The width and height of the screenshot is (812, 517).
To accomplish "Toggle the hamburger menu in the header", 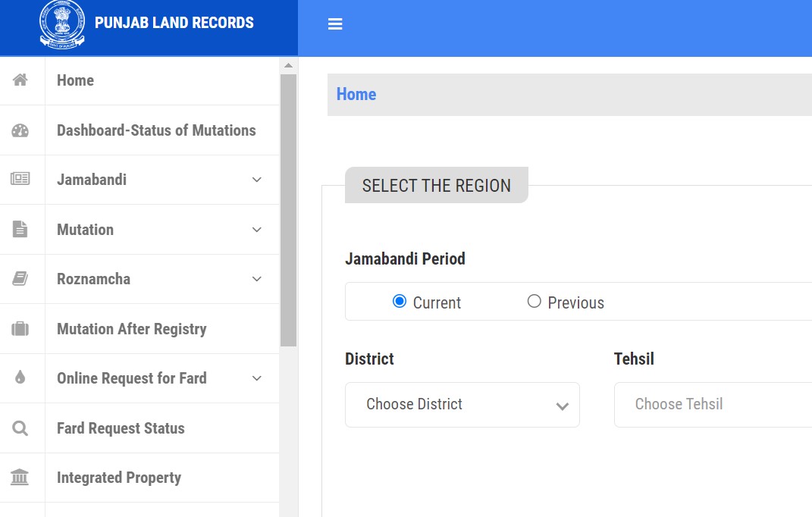I will pyautogui.click(x=335, y=23).
